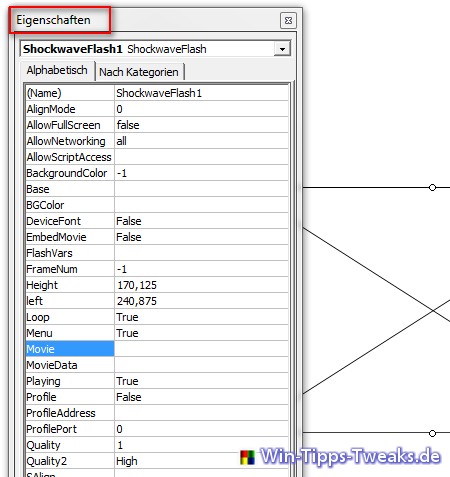Click the ProfilePort value 0
The image size is (450, 477).
[201, 429]
